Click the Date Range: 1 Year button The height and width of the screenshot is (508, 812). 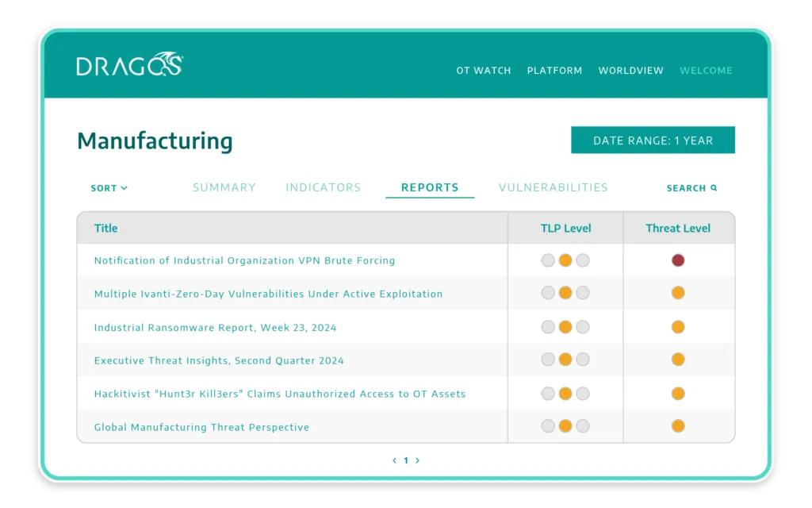click(653, 140)
